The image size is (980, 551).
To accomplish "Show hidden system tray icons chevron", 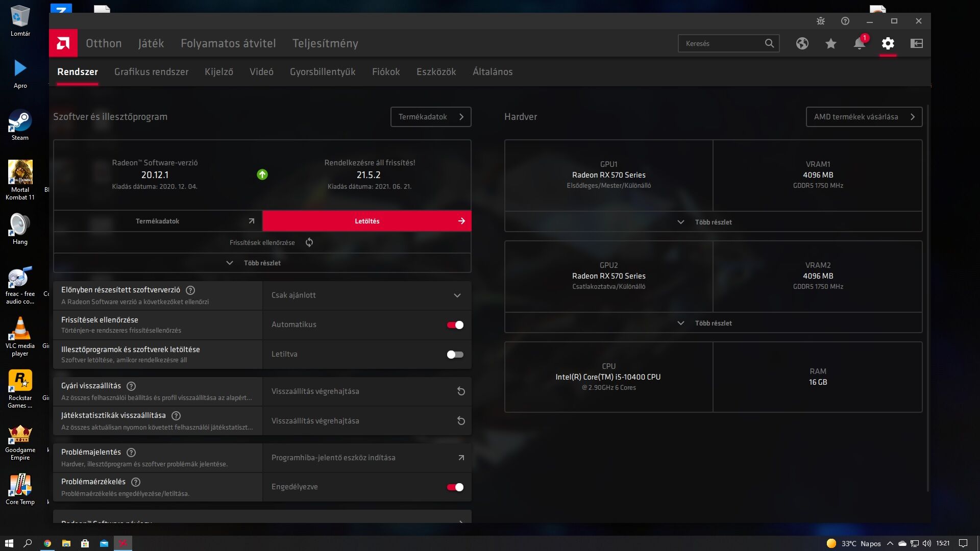I will 890,543.
